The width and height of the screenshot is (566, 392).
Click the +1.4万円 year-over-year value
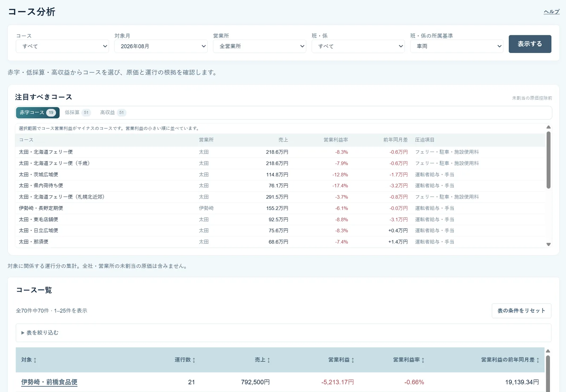pos(398,242)
